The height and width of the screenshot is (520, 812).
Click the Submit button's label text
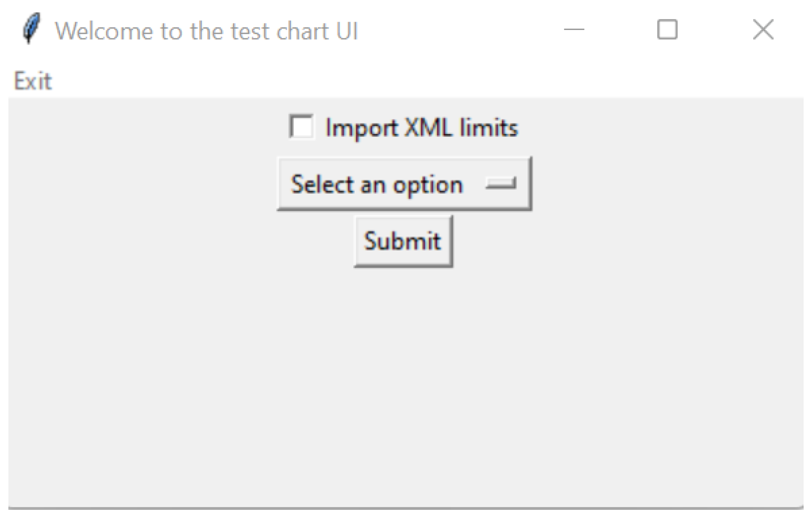tap(402, 241)
